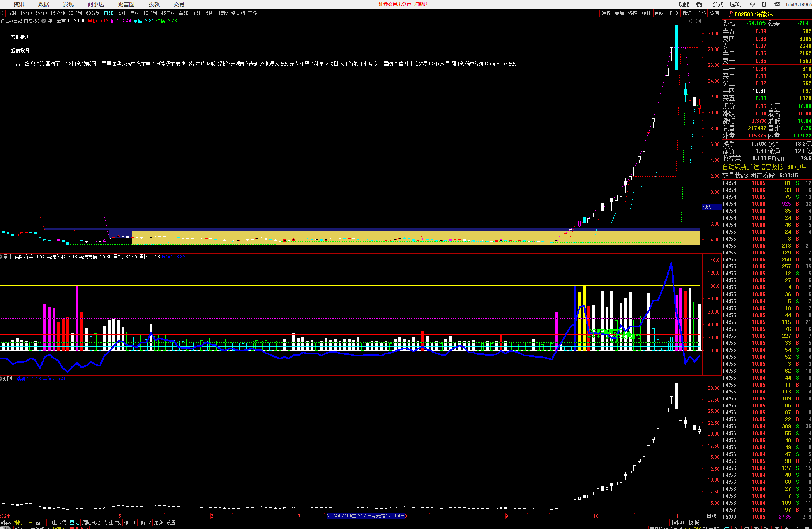Open the mobile phone icon
The image size is (812, 529).
tap(764, 4)
